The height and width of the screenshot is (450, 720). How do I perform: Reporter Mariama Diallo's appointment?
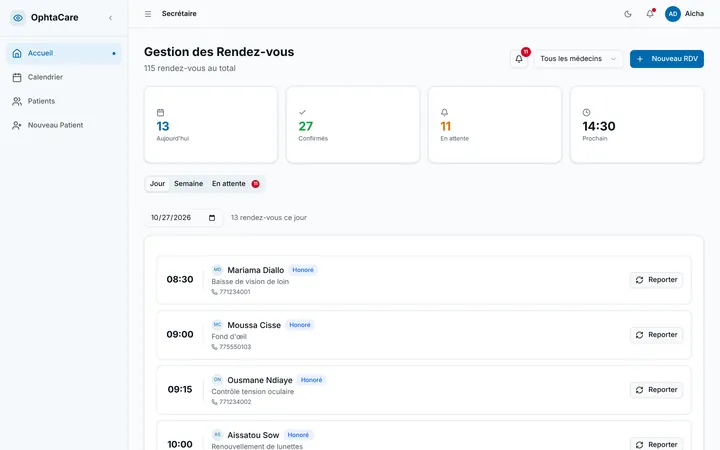(656, 280)
